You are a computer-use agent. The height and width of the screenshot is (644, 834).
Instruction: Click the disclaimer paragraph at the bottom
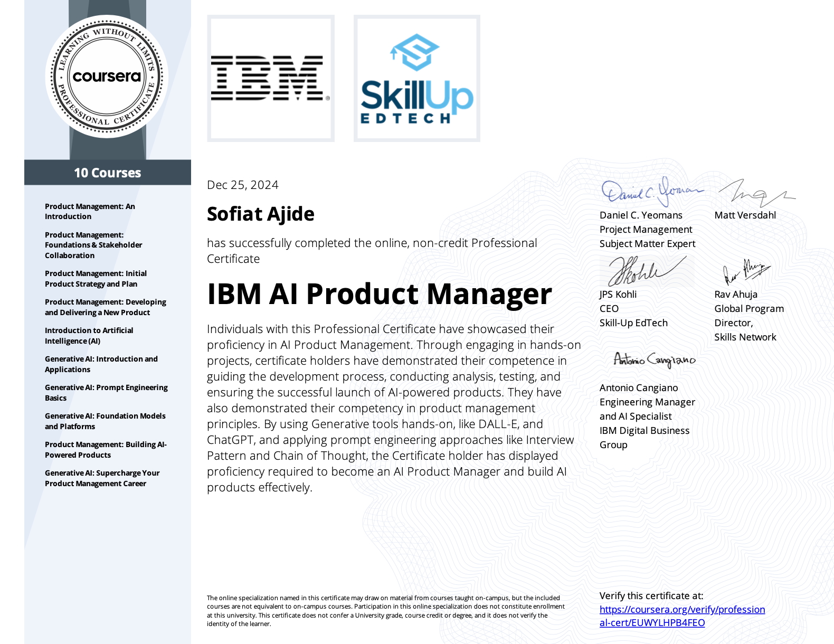coord(386,611)
